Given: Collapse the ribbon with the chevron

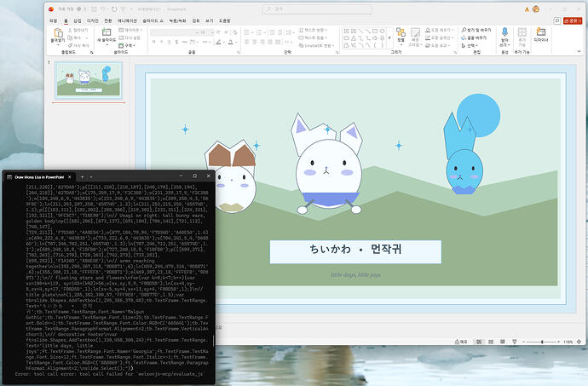Looking at the screenshot, I should pyautogui.click(x=579, y=51).
